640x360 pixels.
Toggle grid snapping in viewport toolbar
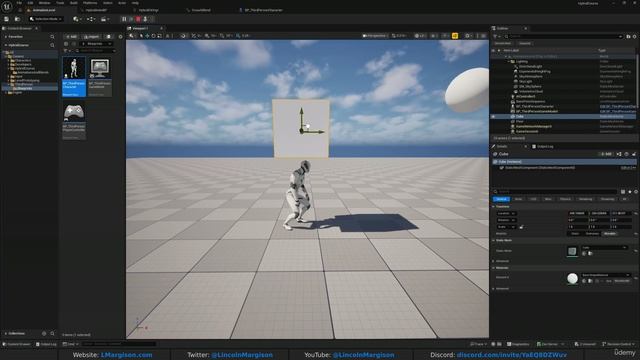pos(207,36)
